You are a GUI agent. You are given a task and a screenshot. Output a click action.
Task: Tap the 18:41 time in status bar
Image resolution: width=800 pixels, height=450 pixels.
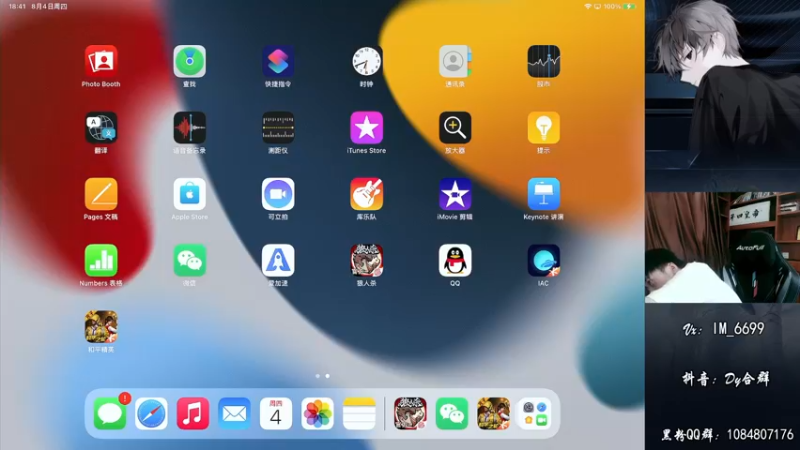point(17,7)
